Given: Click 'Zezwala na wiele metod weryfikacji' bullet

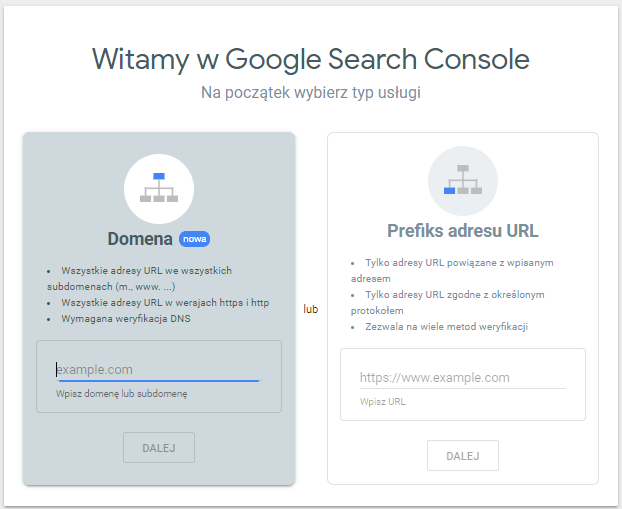Looking at the screenshot, I should click(x=445, y=326).
